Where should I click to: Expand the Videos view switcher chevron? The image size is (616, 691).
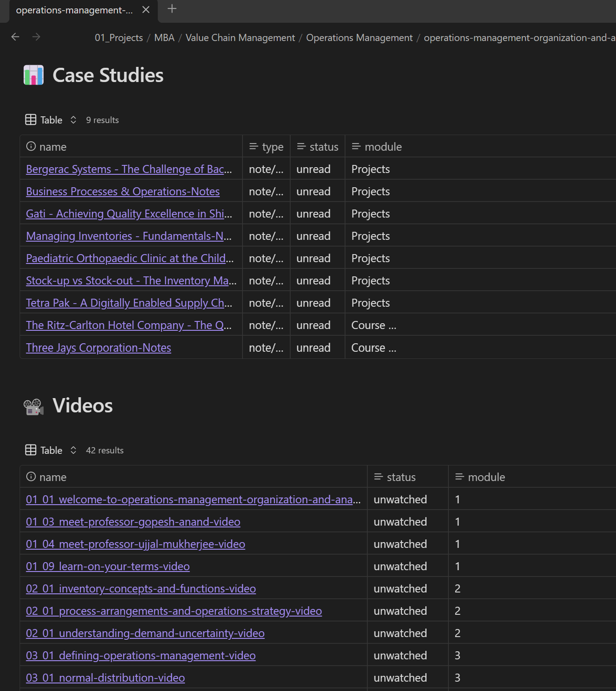(x=74, y=450)
